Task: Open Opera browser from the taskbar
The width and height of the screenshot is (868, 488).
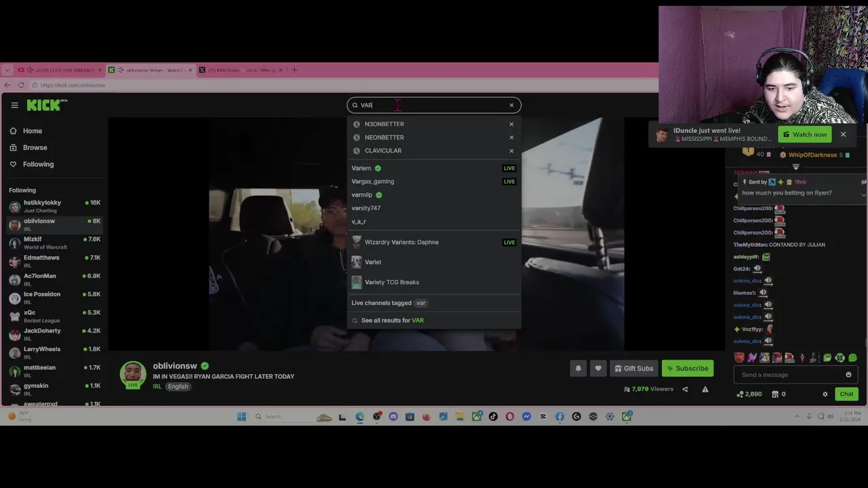Action: coord(510,417)
